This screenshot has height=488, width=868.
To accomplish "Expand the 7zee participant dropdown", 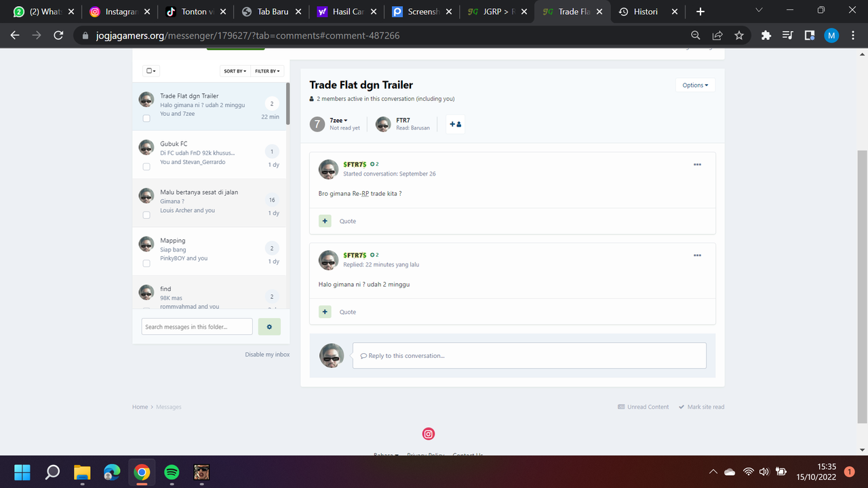I will click(x=338, y=120).
